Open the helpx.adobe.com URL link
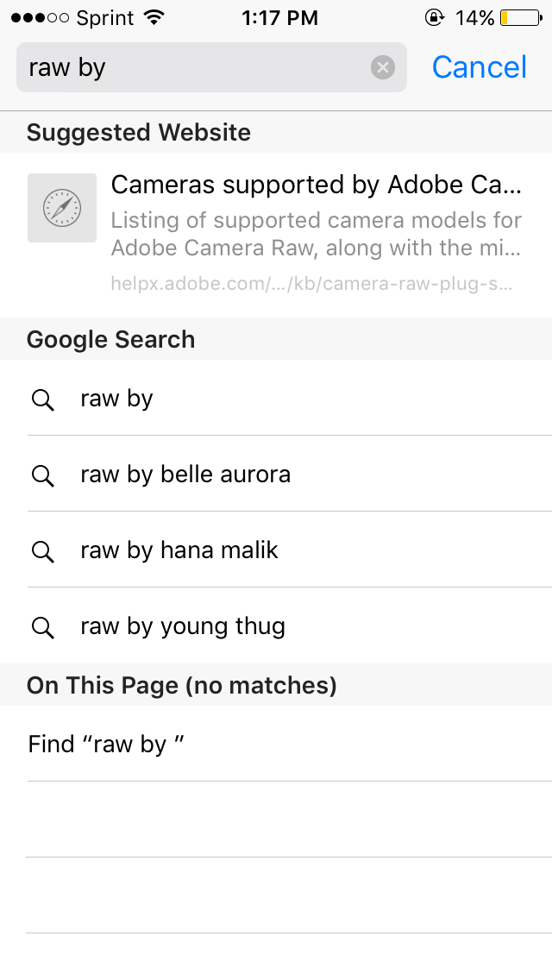This screenshot has height=980, width=552. click(312, 284)
